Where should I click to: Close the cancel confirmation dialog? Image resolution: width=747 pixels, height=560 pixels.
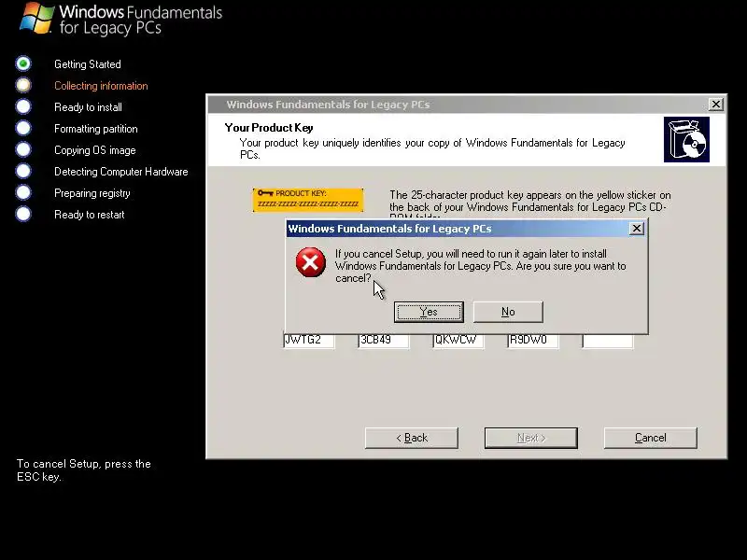pyautogui.click(x=637, y=229)
